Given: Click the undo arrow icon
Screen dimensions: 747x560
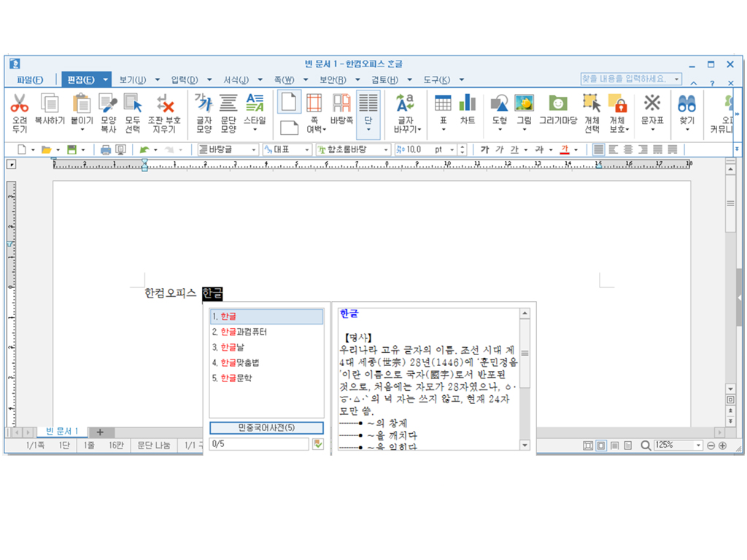Looking at the screenshot, I should pos(144,150).
